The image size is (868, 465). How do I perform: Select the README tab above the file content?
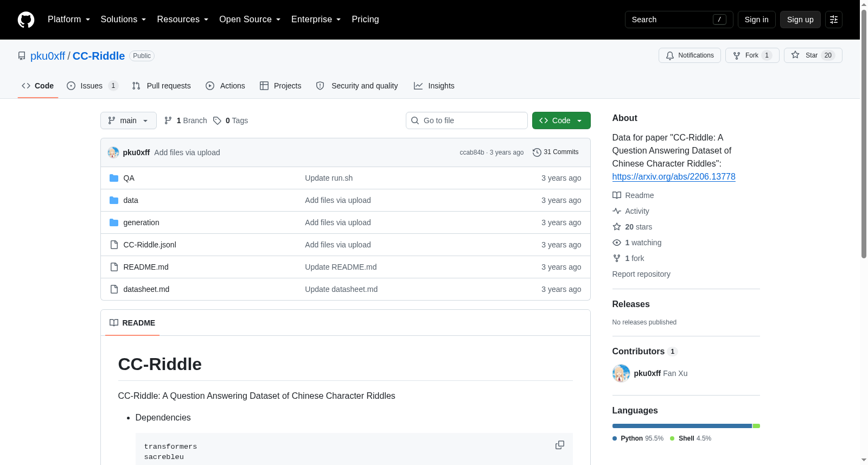[x=132, y=323]
